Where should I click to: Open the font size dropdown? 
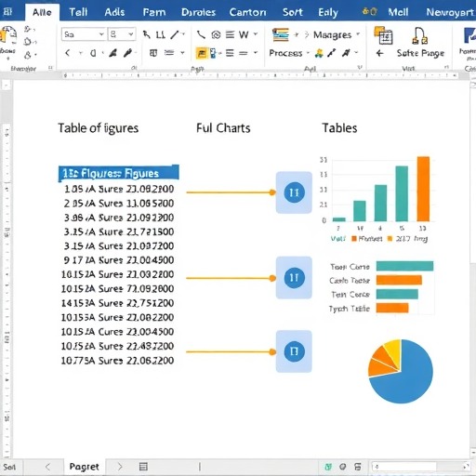coord(122,34)
